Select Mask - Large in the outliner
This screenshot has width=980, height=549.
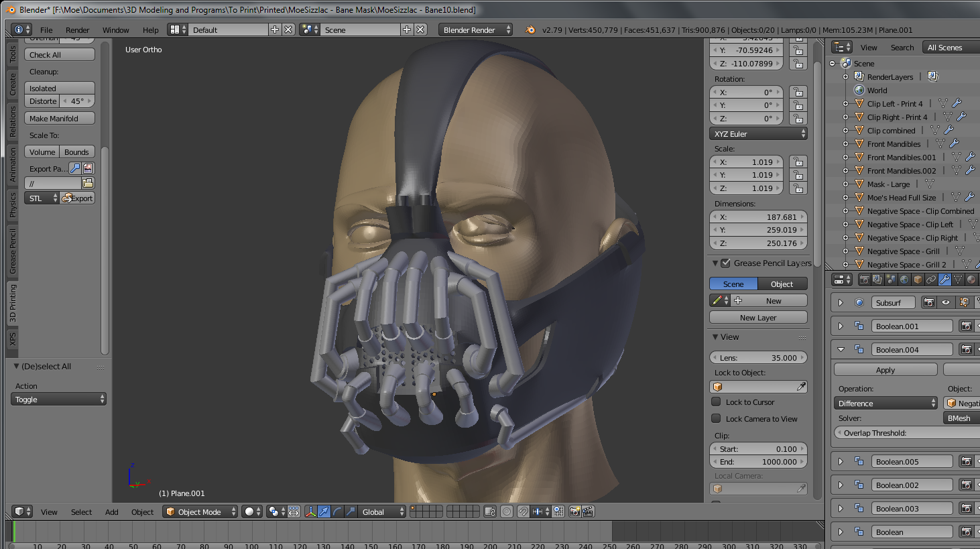pos(888,184)
